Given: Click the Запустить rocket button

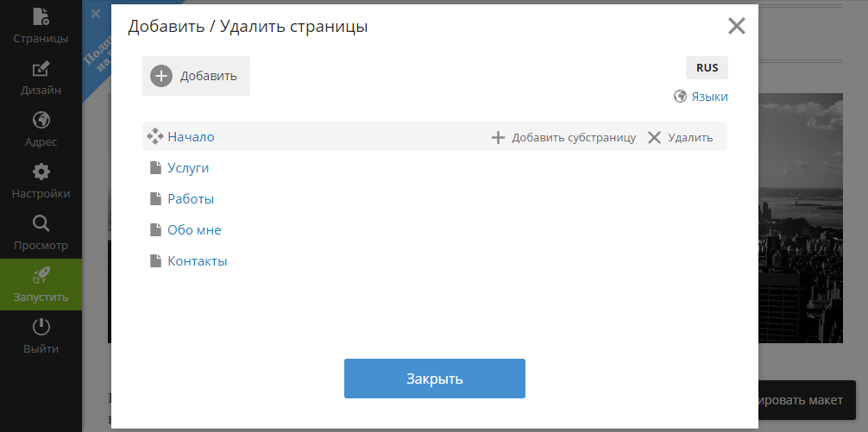Looking at the screenshot, I should 41,285.
